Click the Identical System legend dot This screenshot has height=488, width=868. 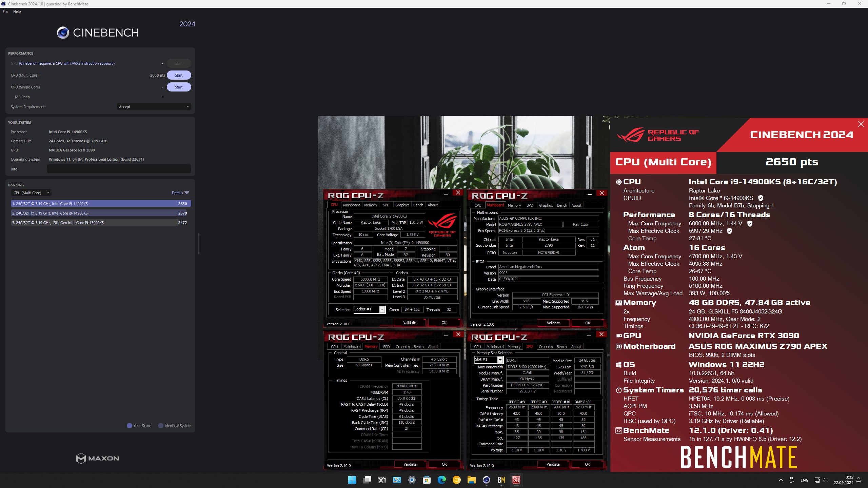point(161,426)
